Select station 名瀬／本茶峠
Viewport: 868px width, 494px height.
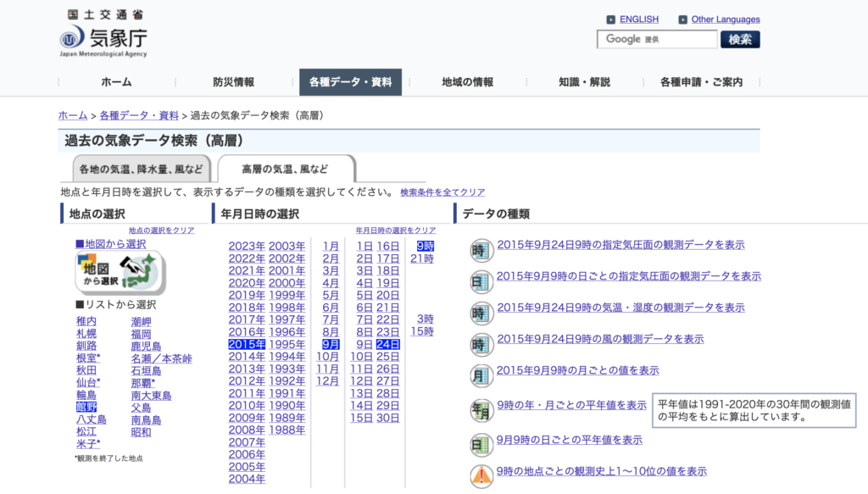point(162,358)
